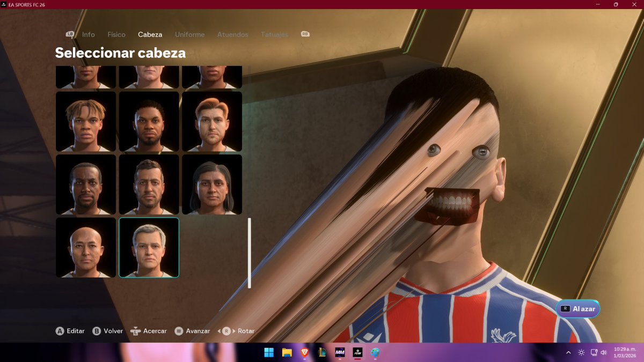Click the EA Sports FC 26 title icon
Viewport: 644px width, 362px height.
coord(4,4)
